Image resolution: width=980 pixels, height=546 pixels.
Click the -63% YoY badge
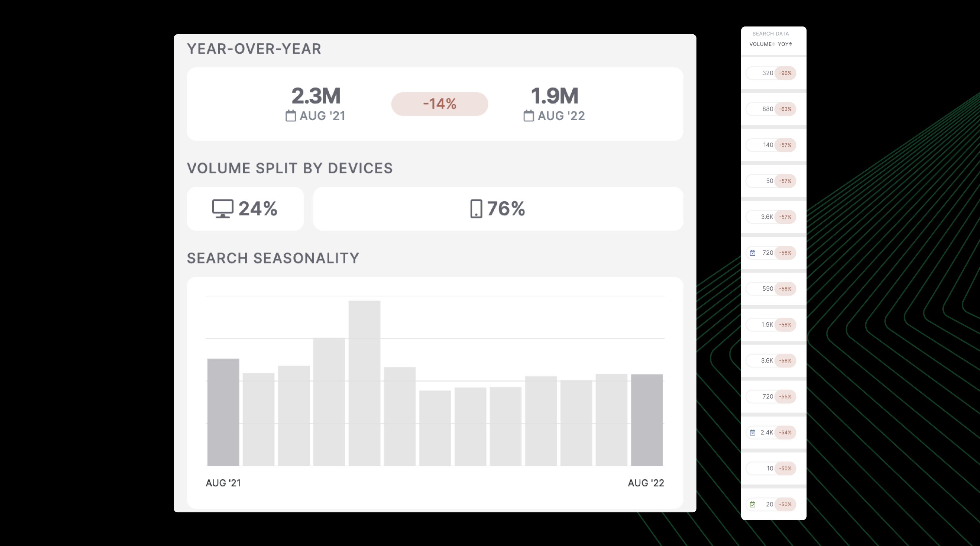(x=785, y=109)
